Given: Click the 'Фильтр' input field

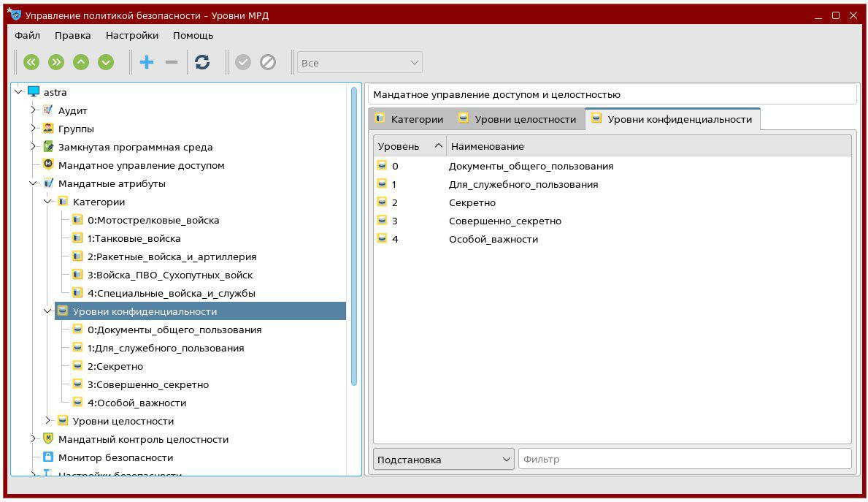Looking at the screenshot, I should (684, 460).
